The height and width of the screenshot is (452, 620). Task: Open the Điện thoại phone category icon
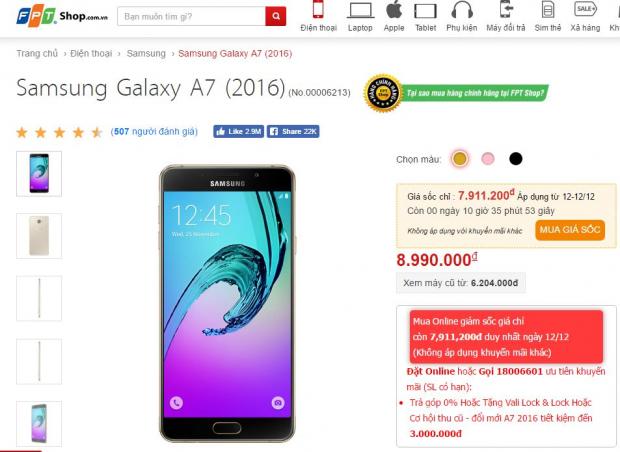[x=318, y=9]
